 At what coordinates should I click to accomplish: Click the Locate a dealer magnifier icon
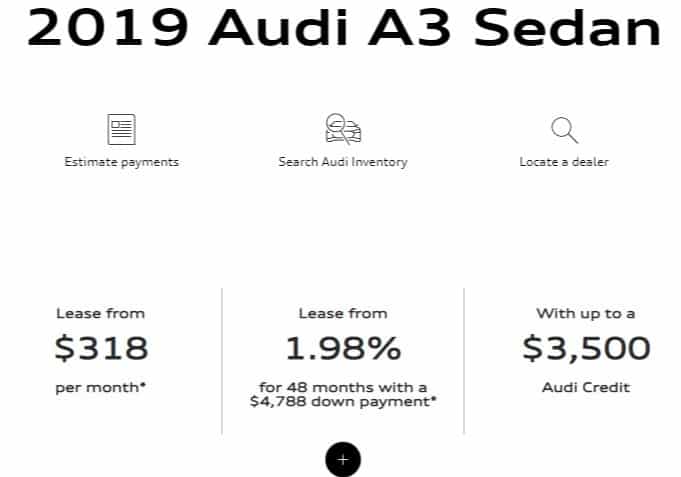564,129
